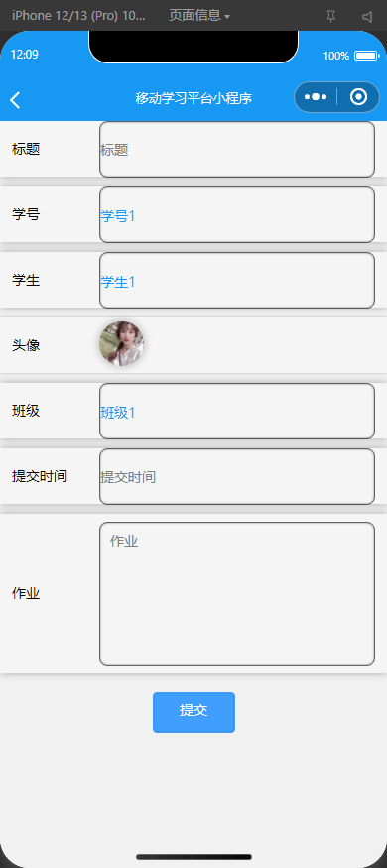Click the 移动学习平台小程序 page title
Image resolution: width=387 pixels, height=868 pixels.
[x=193, y=98]
